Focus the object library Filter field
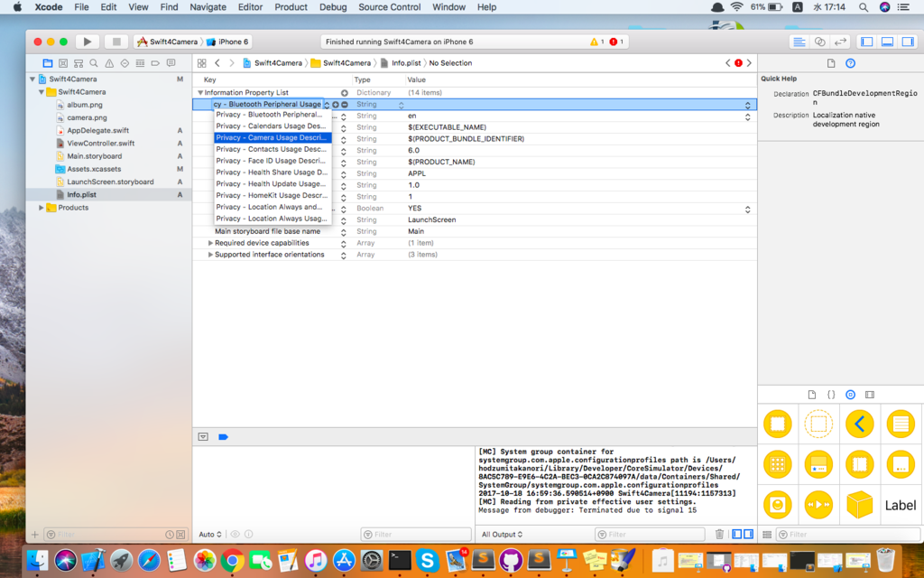 848,535
